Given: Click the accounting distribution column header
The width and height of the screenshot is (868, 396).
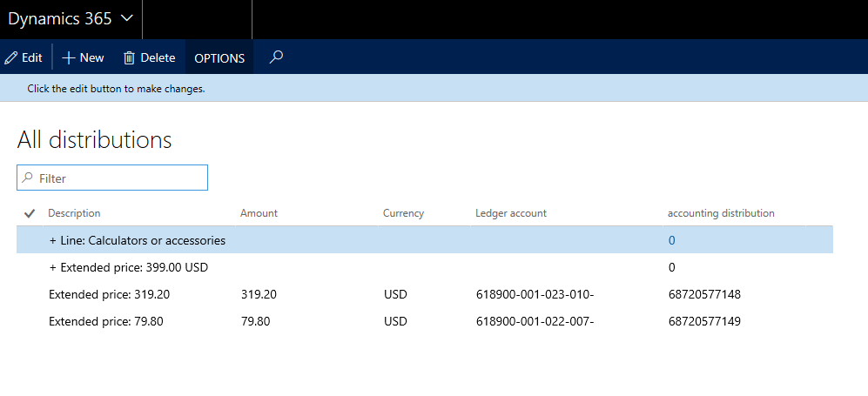Looking at the screenshot, I should [x=720, y=213].
